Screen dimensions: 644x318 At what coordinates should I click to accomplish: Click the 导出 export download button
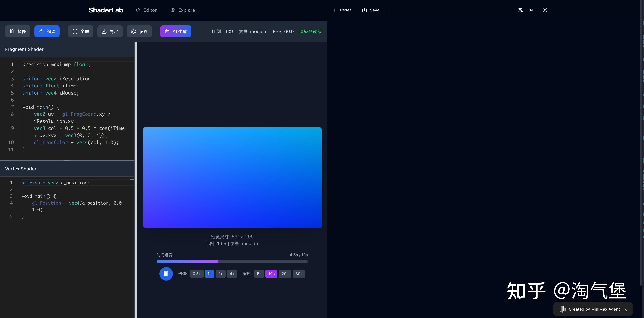point(110,32)
